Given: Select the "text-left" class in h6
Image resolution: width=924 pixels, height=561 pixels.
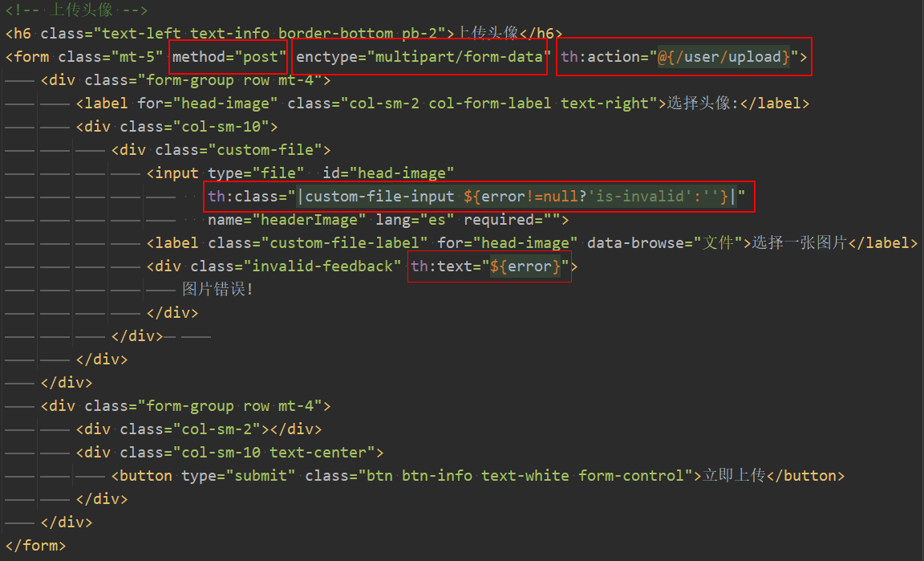Looking at the screenshot, I should point(142,33).
